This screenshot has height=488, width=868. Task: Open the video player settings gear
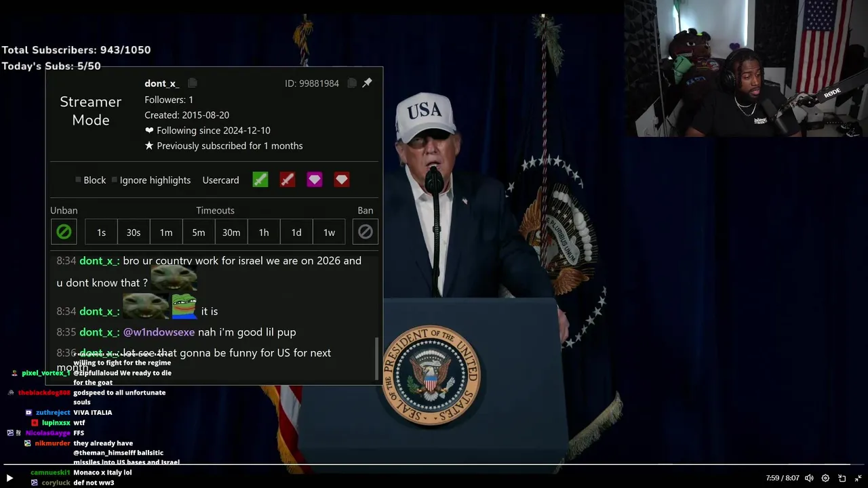825,478
